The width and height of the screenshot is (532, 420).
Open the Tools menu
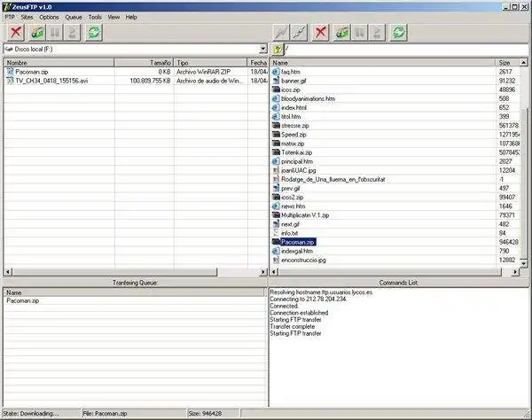pos(95,17)
